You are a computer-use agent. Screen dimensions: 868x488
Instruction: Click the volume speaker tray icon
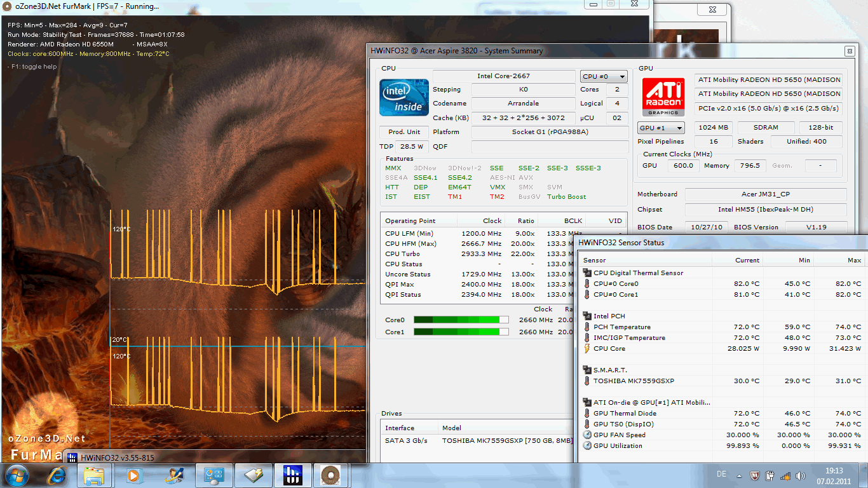pos(801,475)
